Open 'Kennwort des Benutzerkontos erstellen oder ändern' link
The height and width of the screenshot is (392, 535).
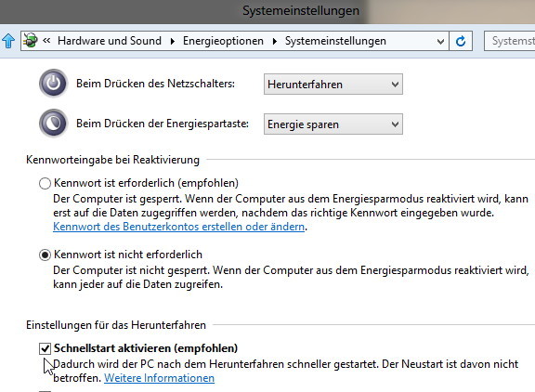point(178,227)
